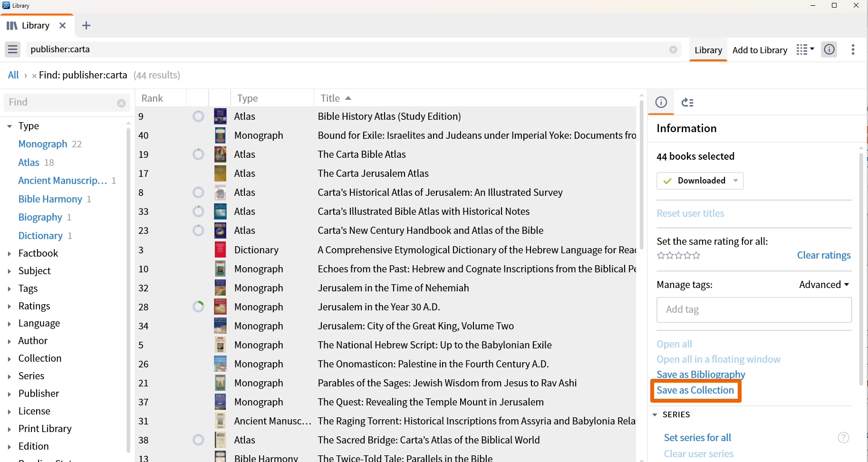Select the Information tab icon in side panel

point(661,102)
